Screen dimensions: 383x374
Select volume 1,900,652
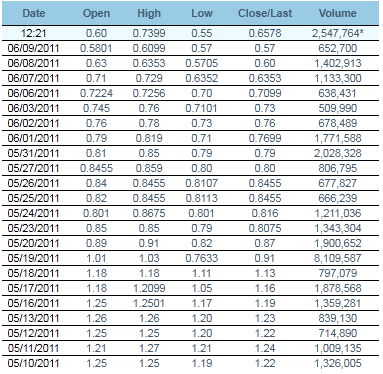coord(338,243)
